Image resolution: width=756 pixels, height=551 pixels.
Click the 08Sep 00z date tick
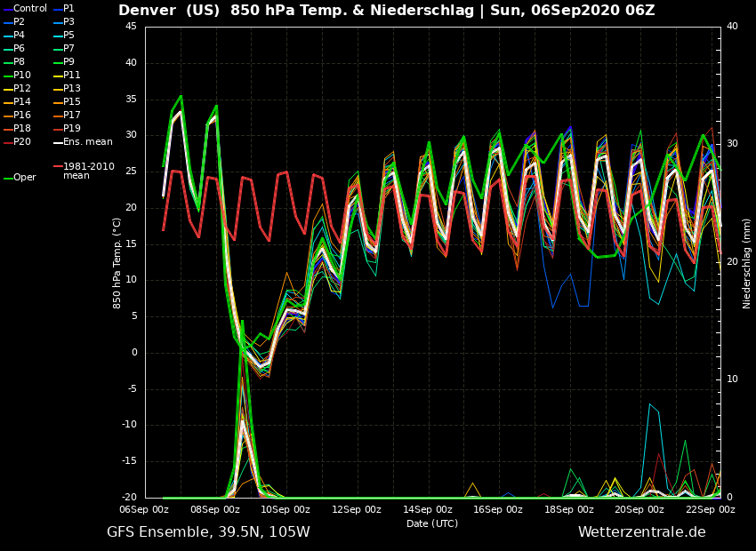pyautogui.click(x=215, y=510)
